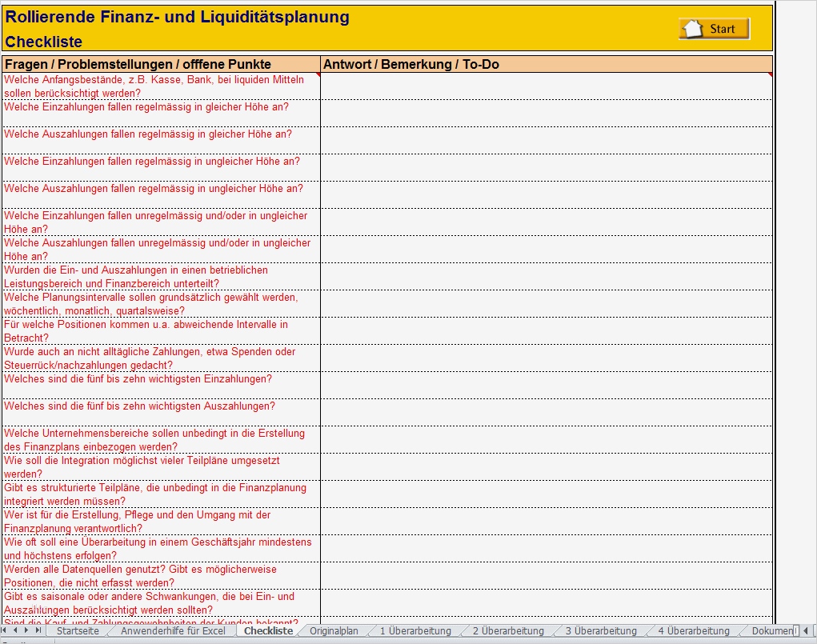Select 'abweichende Intervalle in Betracht' question
The height and width of the screenshot is (644, 817).
click(162, 330)
